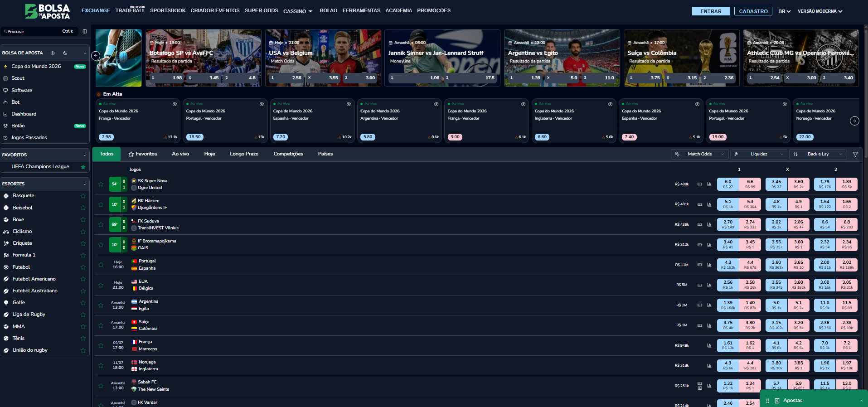The height and width of the screenshot is (407, 868).
Task: Open the Liquidez sort dropdown
Action: point(759,154)
